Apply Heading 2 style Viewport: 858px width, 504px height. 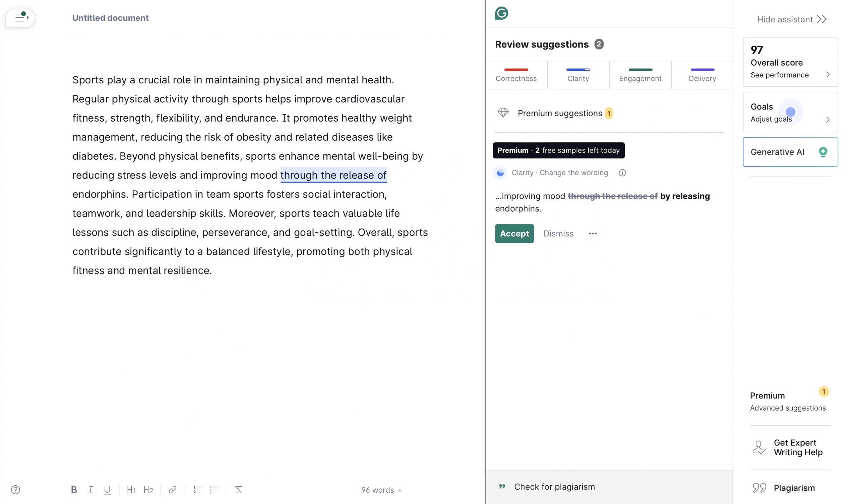[x=148, y=490]
